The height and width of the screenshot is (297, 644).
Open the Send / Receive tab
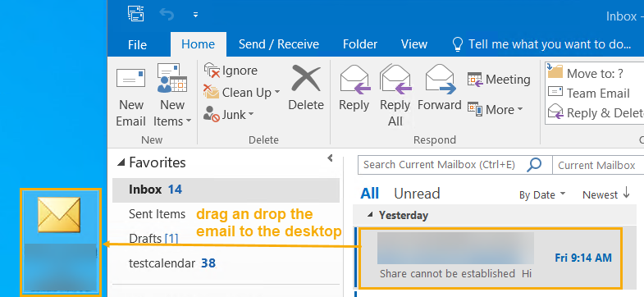(x=279, y=44)
